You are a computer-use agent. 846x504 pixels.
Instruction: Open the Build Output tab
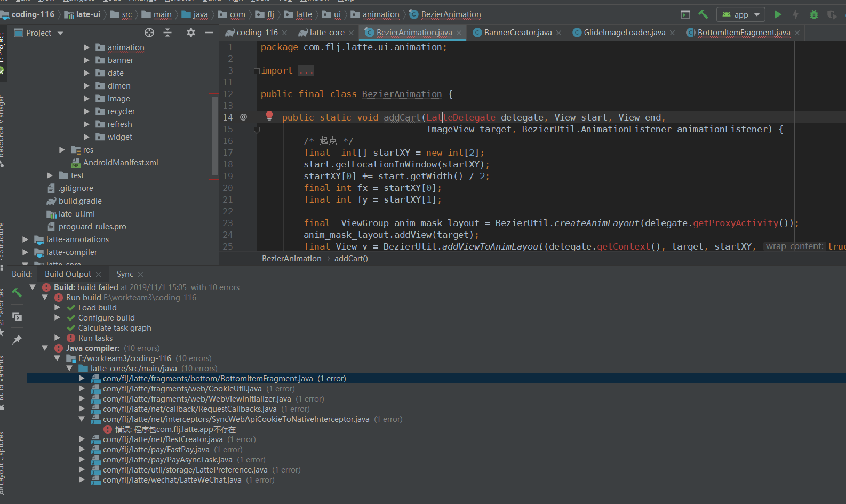coord(68,274)
